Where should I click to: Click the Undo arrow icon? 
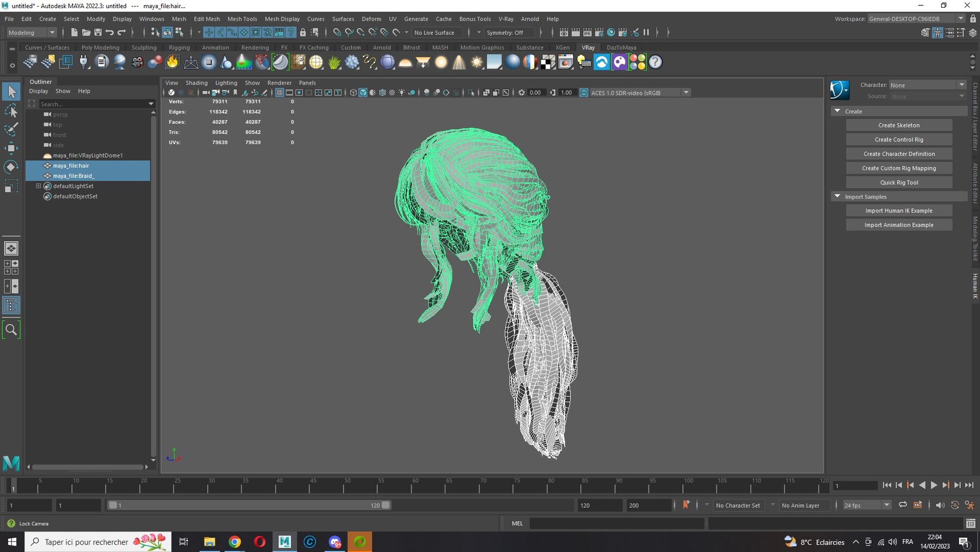click(110, 33)
